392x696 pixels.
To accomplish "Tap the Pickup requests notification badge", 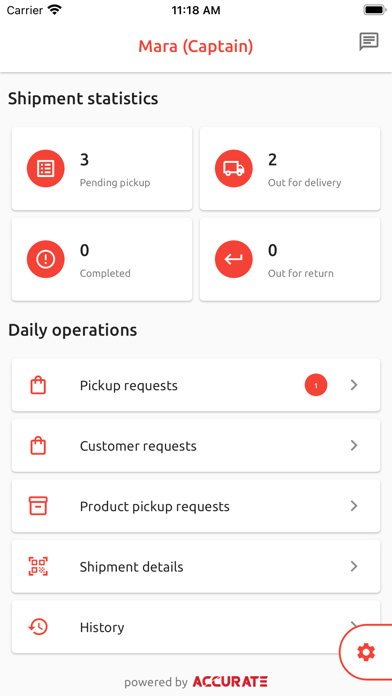I will (x=316, y=385).
